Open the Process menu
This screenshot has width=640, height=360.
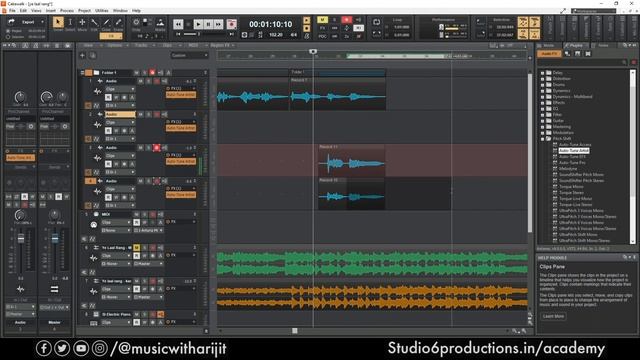[x=67, y=10]
